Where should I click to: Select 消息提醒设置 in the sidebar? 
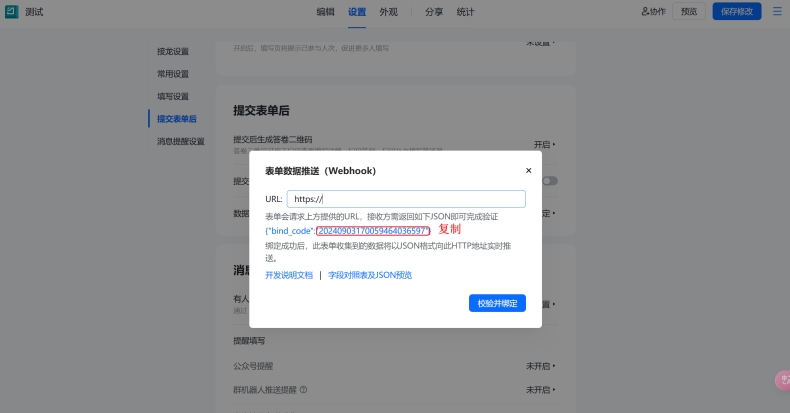(x=180, y=142)
